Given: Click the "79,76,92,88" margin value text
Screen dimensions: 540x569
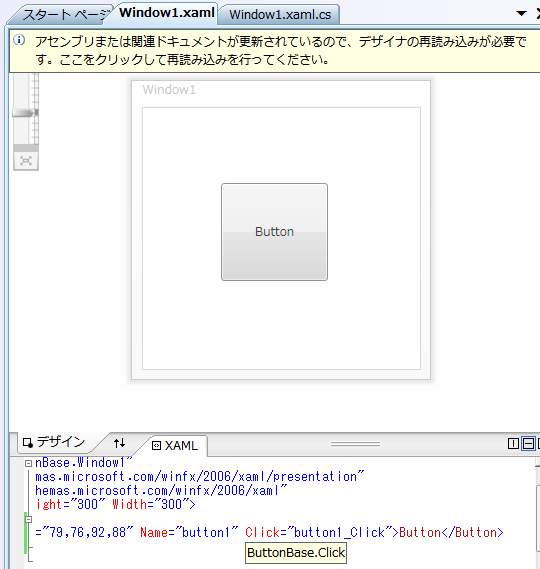Looking at the screenshot, I should tap(88, 532).
